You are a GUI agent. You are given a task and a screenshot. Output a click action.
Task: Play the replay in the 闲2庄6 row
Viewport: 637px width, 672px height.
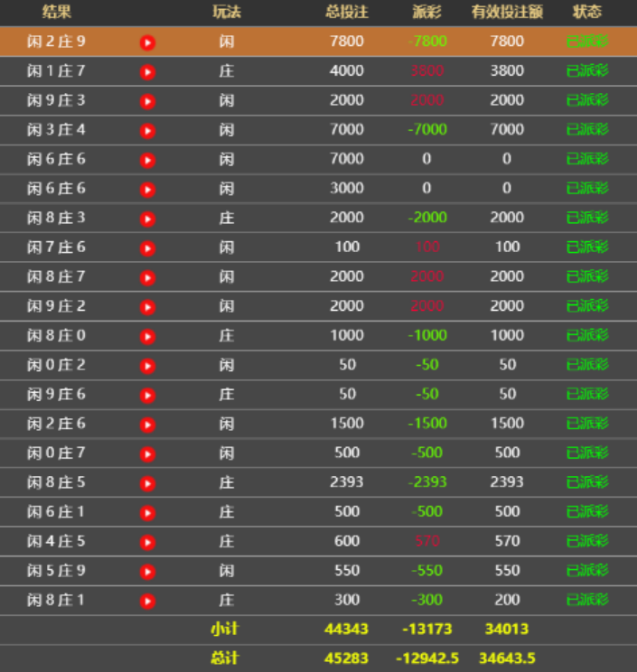(147, 425)
